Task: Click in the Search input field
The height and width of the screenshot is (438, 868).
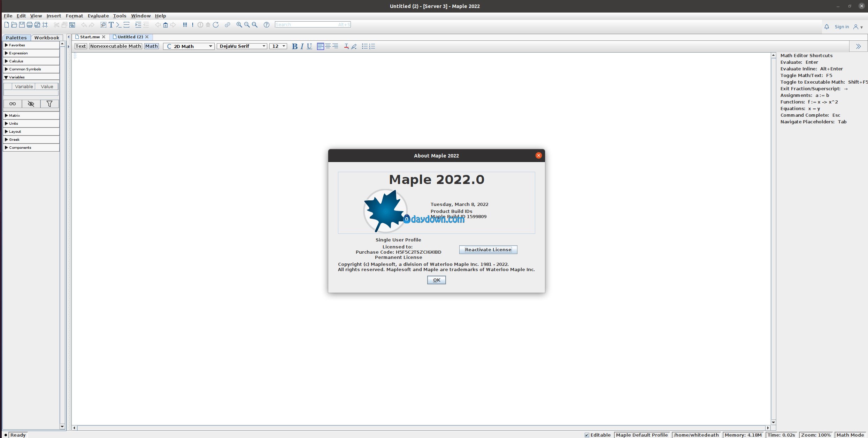Action: [306, 25]
